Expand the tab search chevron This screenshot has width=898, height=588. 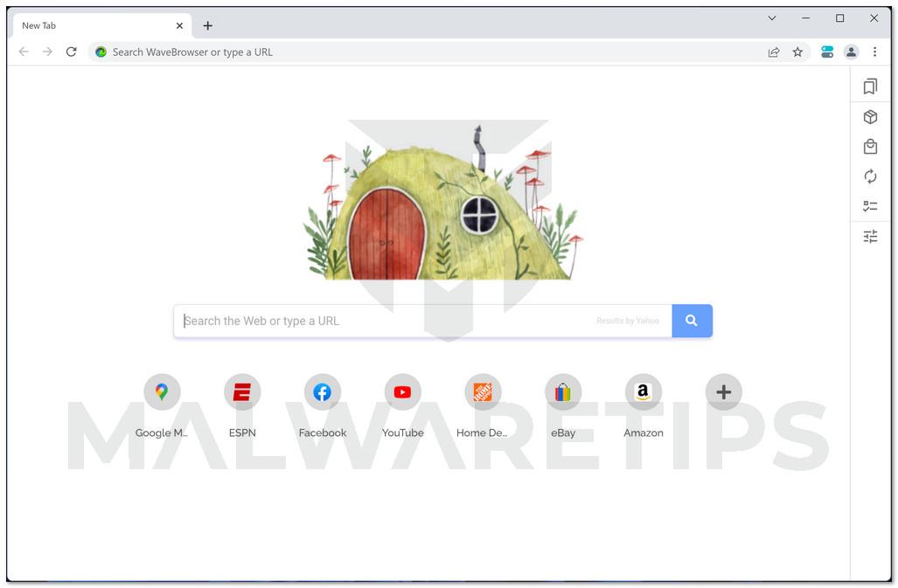tap(771, 18)
